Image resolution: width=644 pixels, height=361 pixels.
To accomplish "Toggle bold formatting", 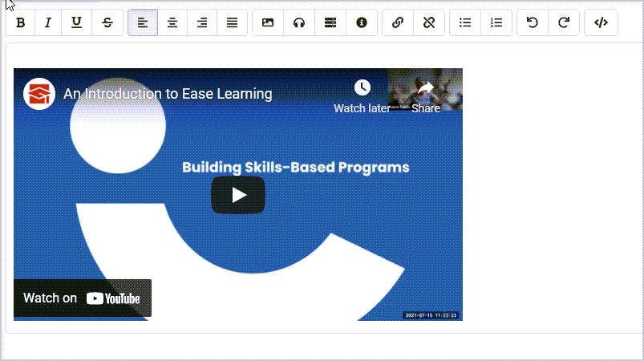I will click(21, 22).
